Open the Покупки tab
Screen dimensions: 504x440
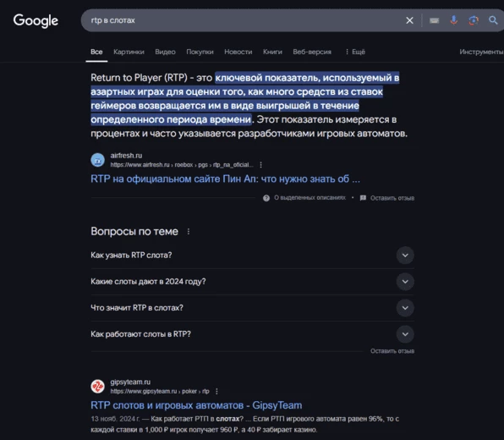(200, 52)
